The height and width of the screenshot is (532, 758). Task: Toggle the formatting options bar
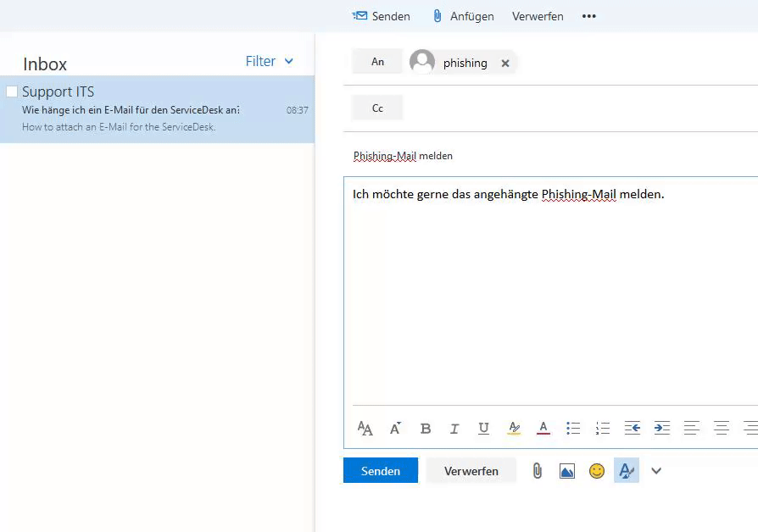[x=627, y=471]
